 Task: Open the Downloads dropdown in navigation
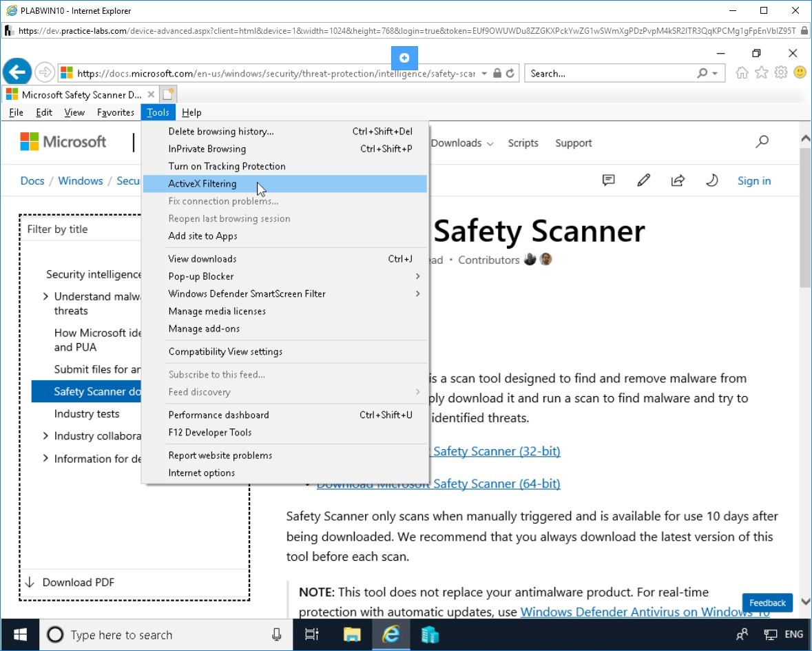tap(462, 143)
